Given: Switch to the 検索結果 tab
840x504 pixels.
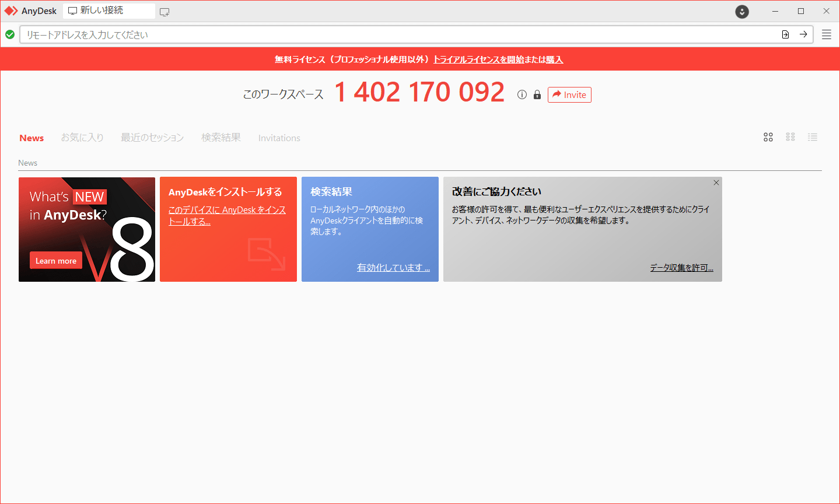Looking at the screenshot, I should (221, 138).
